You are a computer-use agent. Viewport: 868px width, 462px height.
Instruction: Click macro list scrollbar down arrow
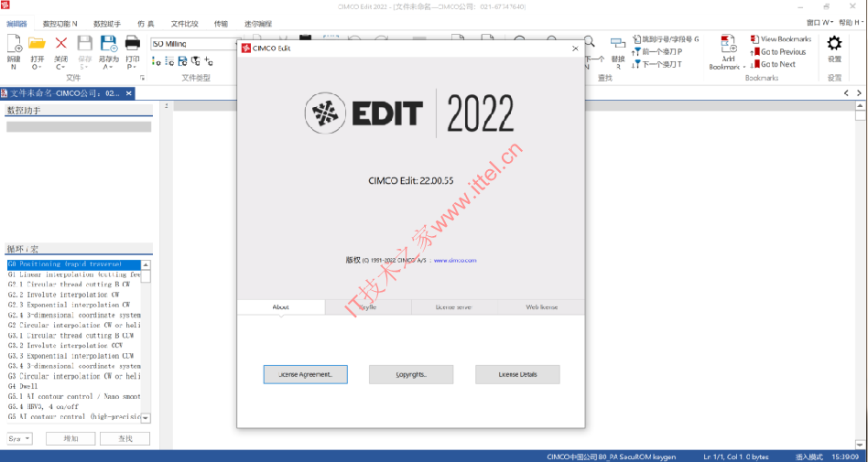coord(146,419)
